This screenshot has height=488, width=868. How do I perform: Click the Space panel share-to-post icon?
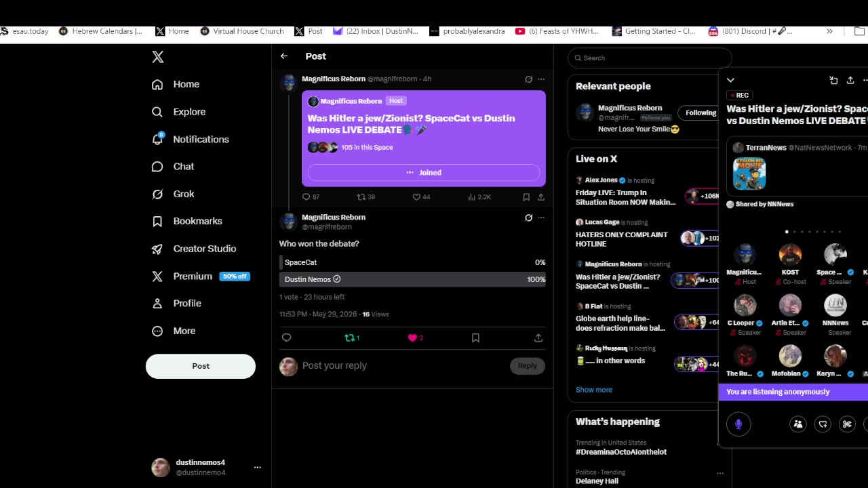point(833,80)
